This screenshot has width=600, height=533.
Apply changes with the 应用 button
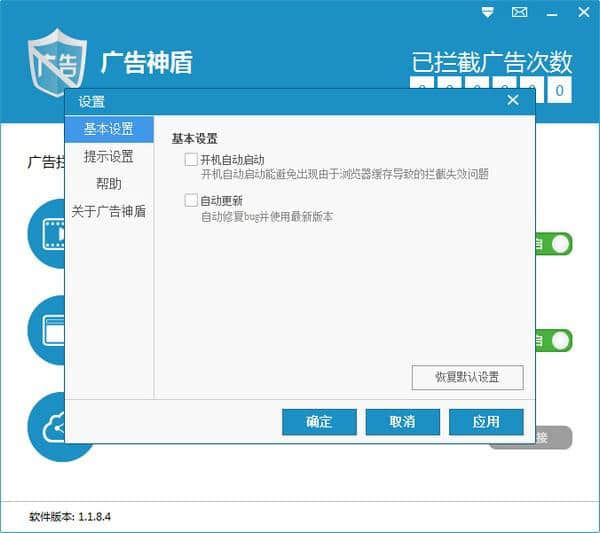tap(486, 421)
